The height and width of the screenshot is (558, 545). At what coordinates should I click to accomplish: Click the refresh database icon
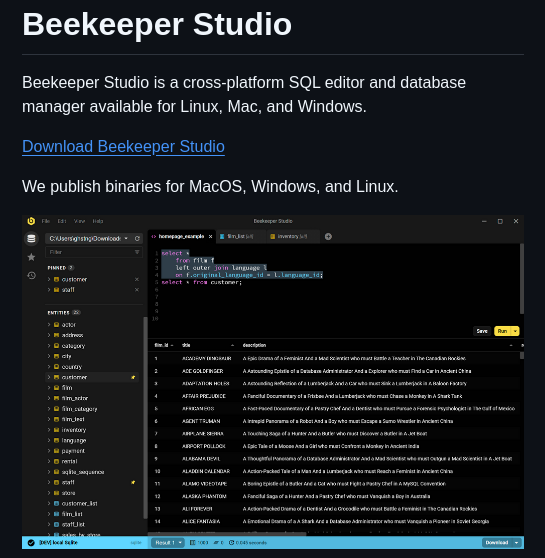tap(137, 238)
